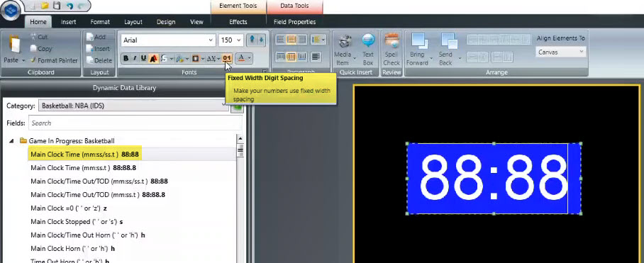
Task: Align text center in Paragraph group
Action: click(x=292, y=40)
